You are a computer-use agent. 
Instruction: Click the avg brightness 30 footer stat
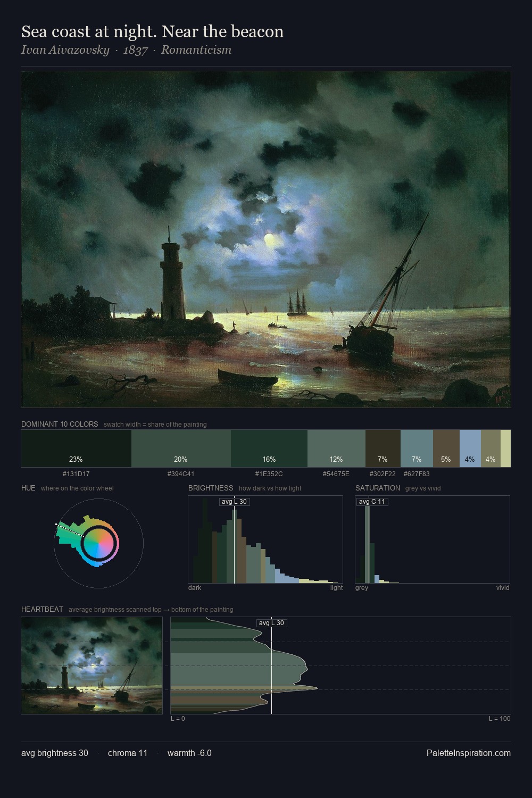point(55,753)
